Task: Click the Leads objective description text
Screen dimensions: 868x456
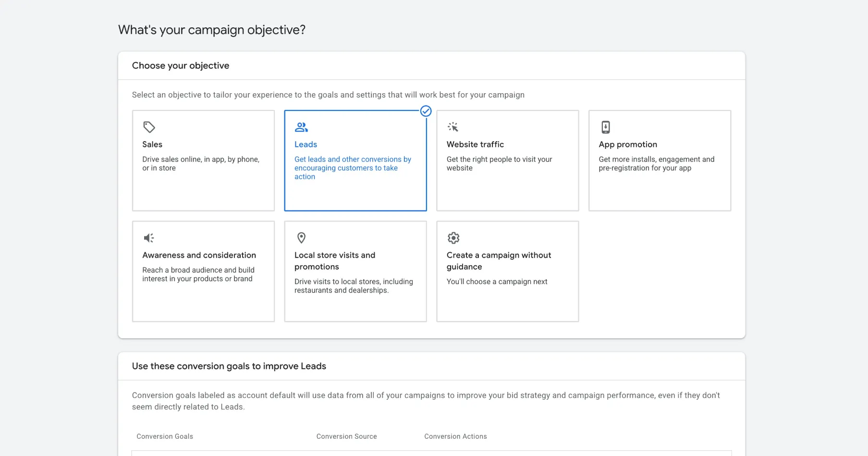Action: pos(353,168)
